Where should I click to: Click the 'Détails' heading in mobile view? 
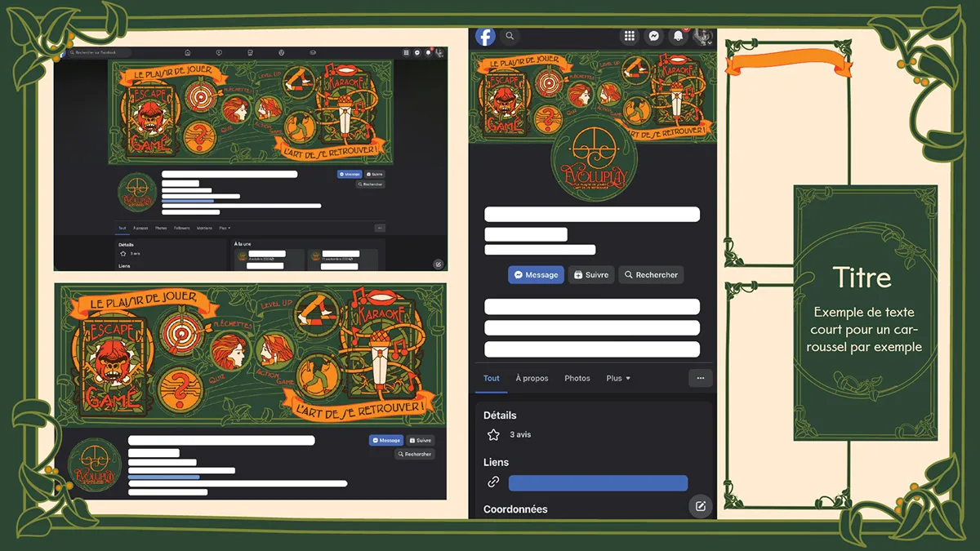pos(500,415)
